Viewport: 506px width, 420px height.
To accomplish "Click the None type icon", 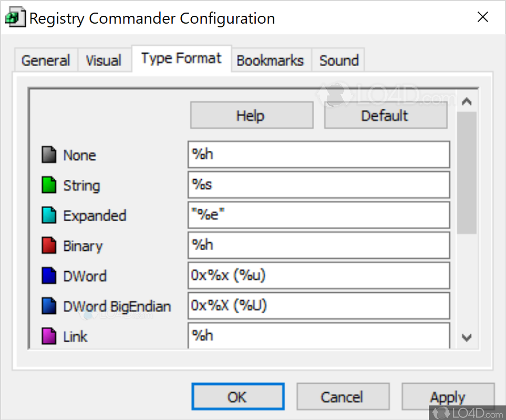I will 50,155.
